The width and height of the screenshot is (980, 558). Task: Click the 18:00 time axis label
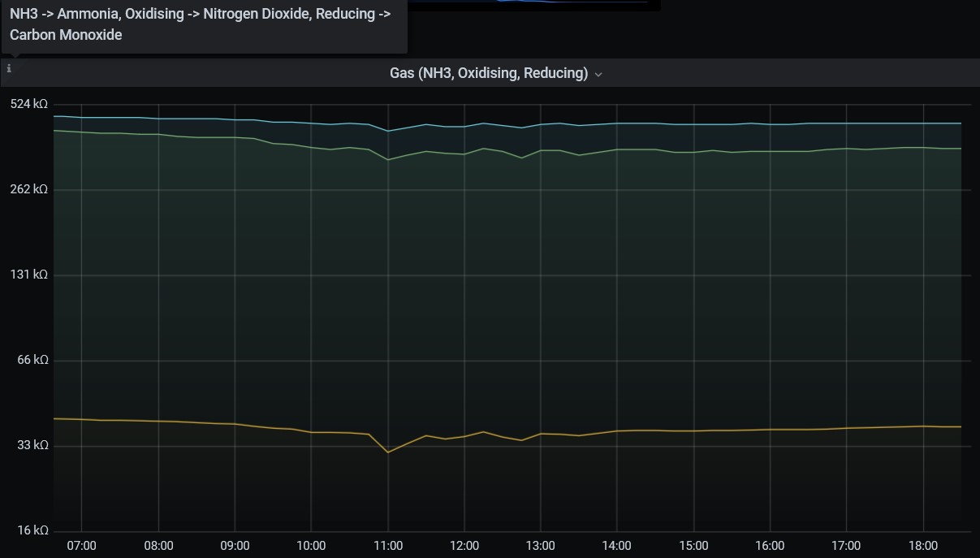(922, 546)
